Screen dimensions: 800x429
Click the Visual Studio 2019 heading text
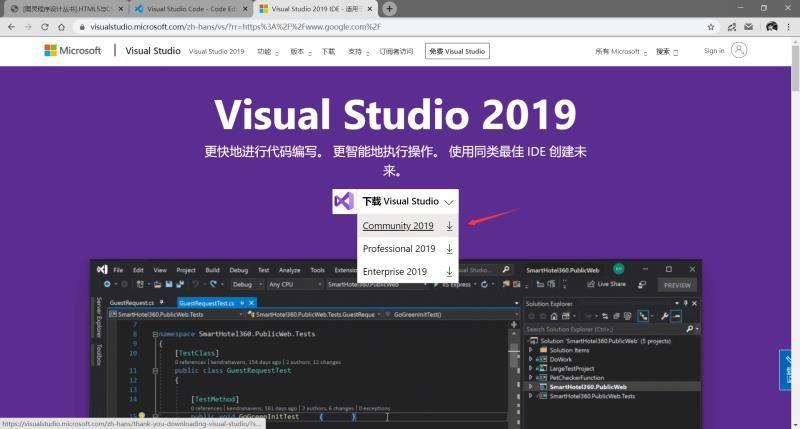point(395,114)
